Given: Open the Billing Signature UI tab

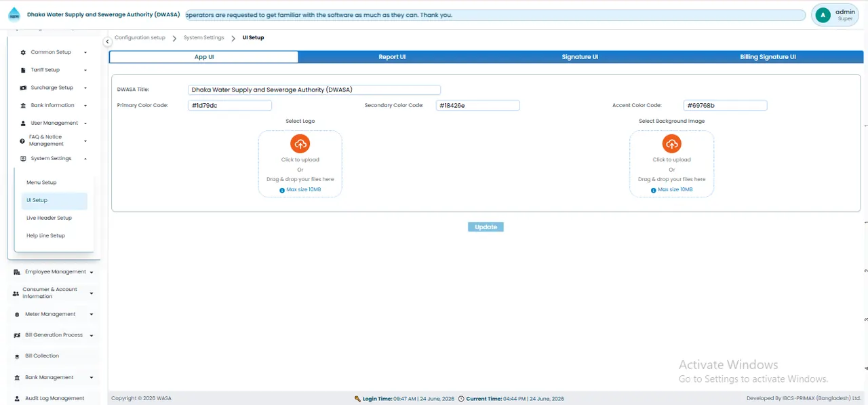Looking at the screenshot, I should click(768, 57).
